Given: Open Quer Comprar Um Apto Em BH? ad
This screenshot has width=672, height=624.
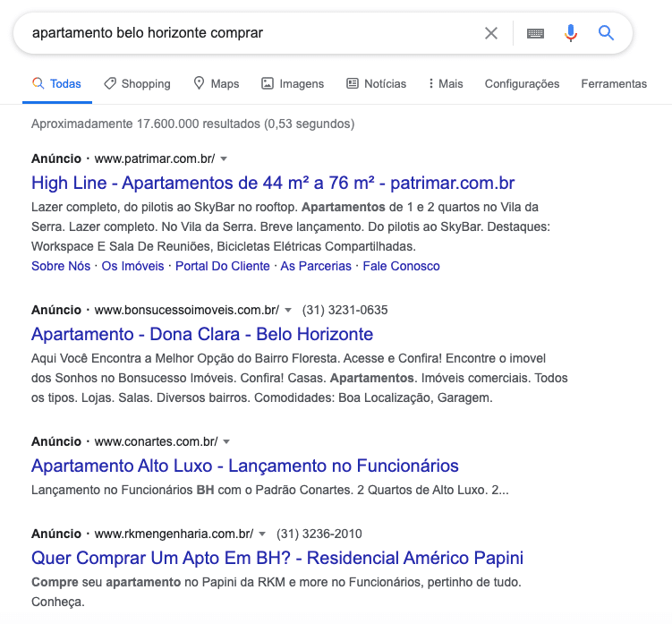Looking at the screenshot, I should point(277,558).
